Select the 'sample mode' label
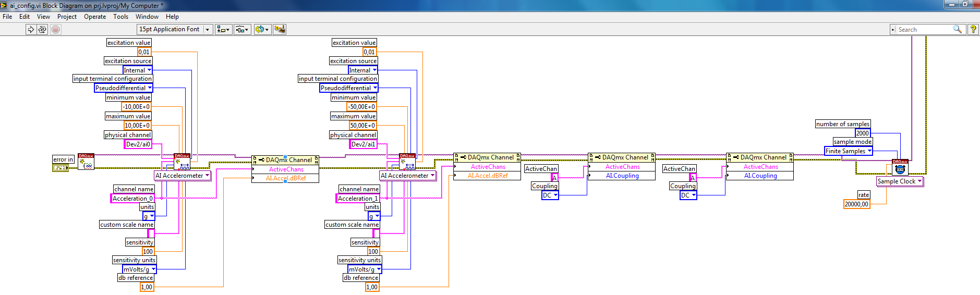The image size is (980, 295). pos(853,142)
